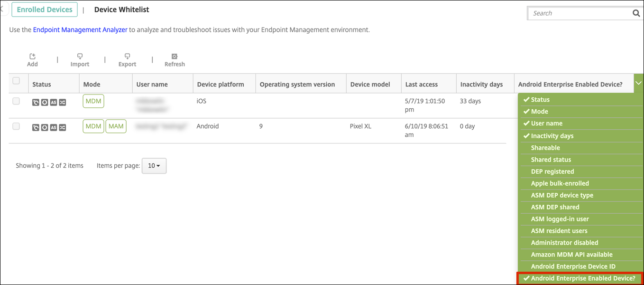Click the Refresh icon
This screenshot has width=644, height=285.
(x=175, y=57)
